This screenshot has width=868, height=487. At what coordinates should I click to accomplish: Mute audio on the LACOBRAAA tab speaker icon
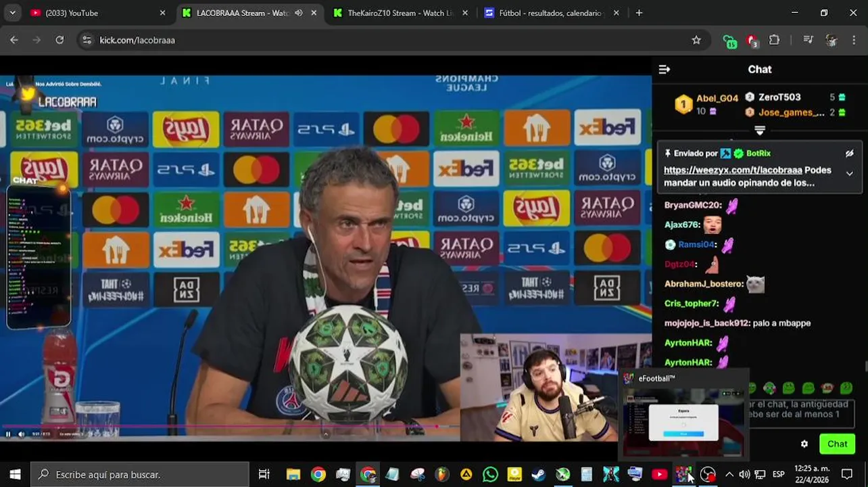[x=299, y=13]
